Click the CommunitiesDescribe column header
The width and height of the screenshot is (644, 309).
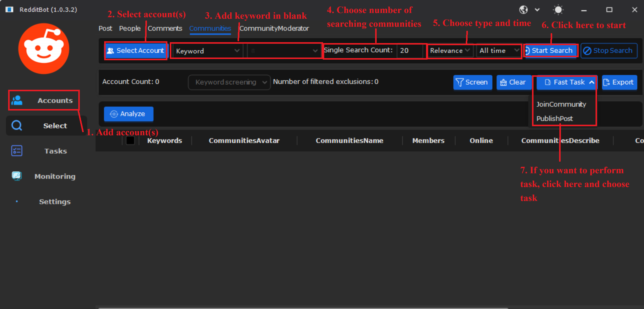(560, 141)
